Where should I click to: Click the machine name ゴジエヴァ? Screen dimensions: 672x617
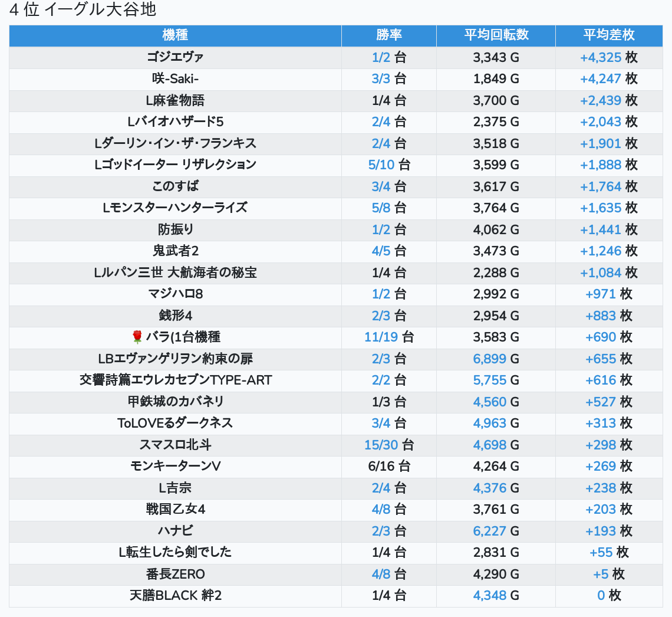tap(175, 57)
